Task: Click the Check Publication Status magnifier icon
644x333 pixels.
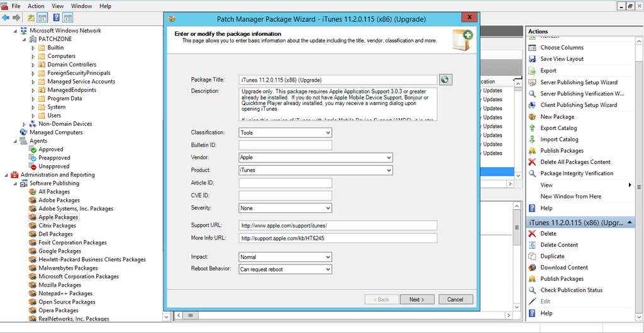Action: tap(532, 290)
